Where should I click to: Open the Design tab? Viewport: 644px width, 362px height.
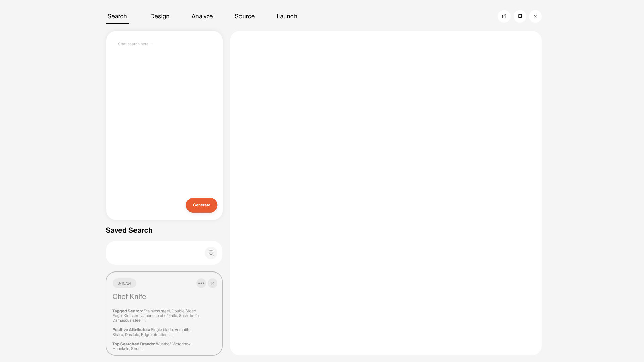click(x=160, y=16)
